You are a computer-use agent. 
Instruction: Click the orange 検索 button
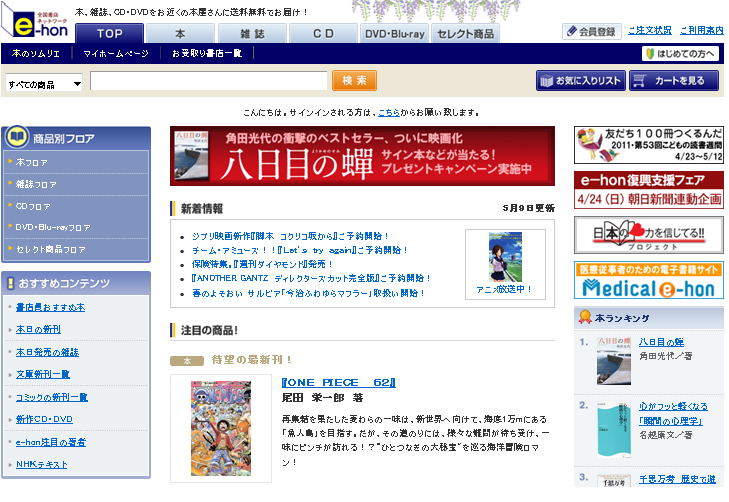coord(354,80)
